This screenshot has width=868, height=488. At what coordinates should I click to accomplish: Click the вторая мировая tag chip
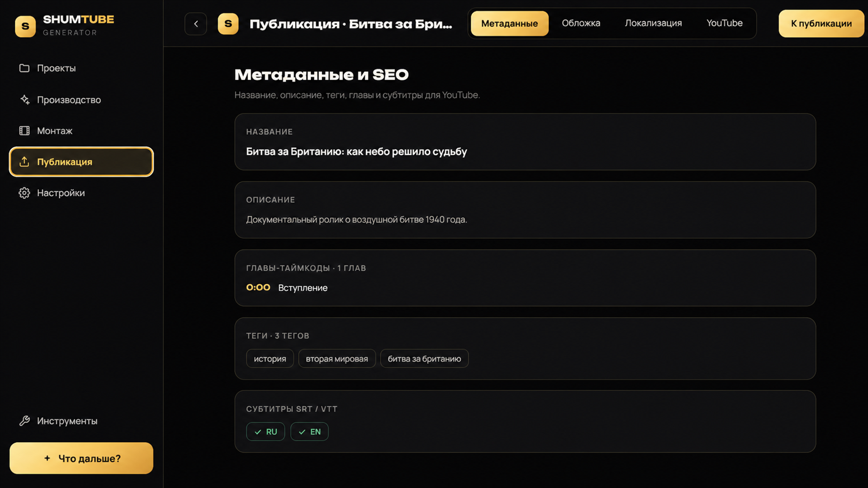337,358
